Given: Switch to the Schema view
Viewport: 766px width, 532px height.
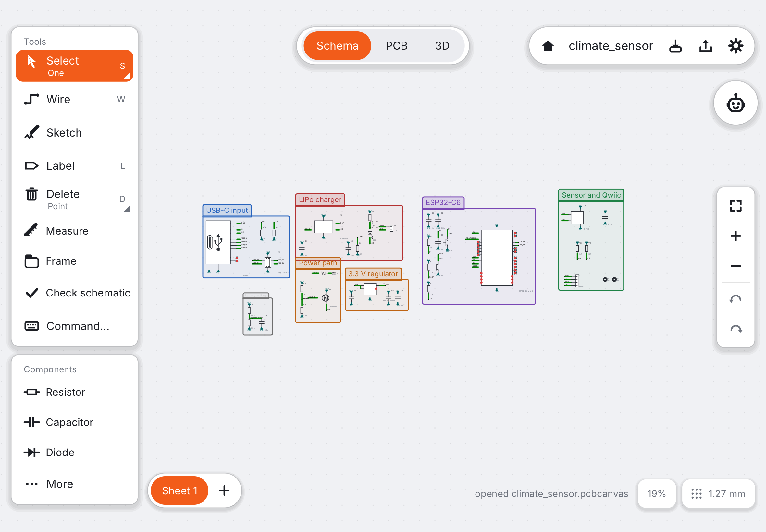Looking at the screenshot, I should [337, 46].
